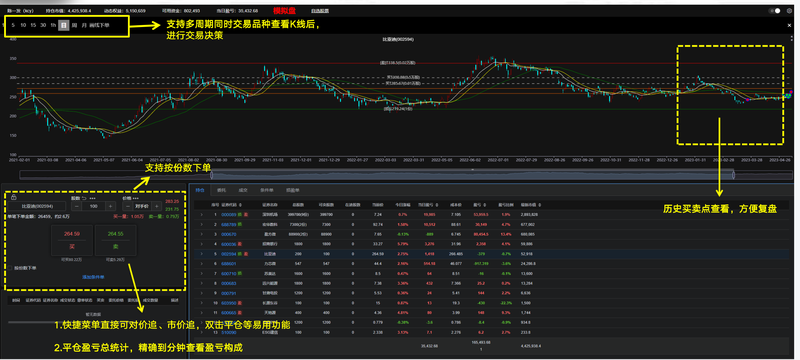Open the last tab after 条件单
Screen dimensions: 800x360
click(x=293, y=190)
